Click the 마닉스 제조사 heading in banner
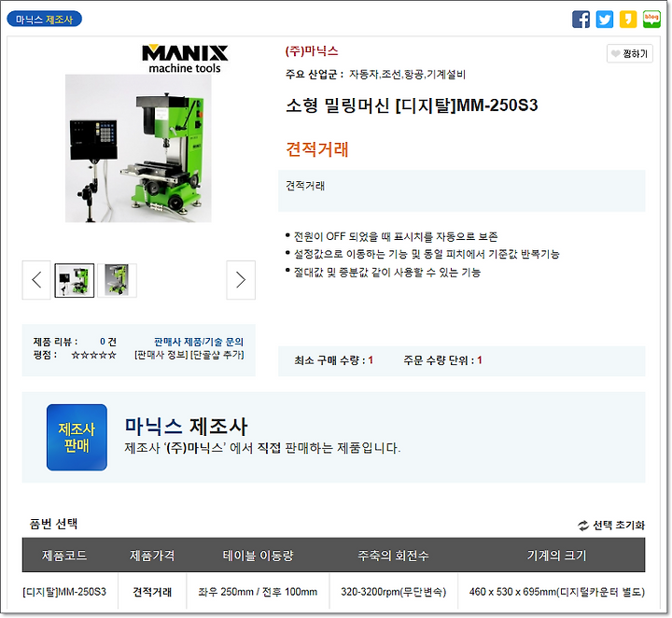The image size is (672, 618). pos(186,426)
